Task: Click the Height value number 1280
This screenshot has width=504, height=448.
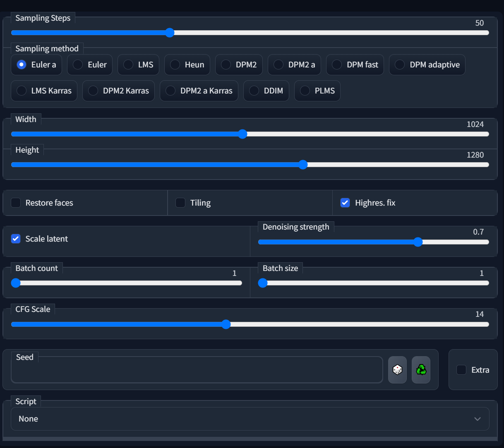Action: [x=475, y=155]
